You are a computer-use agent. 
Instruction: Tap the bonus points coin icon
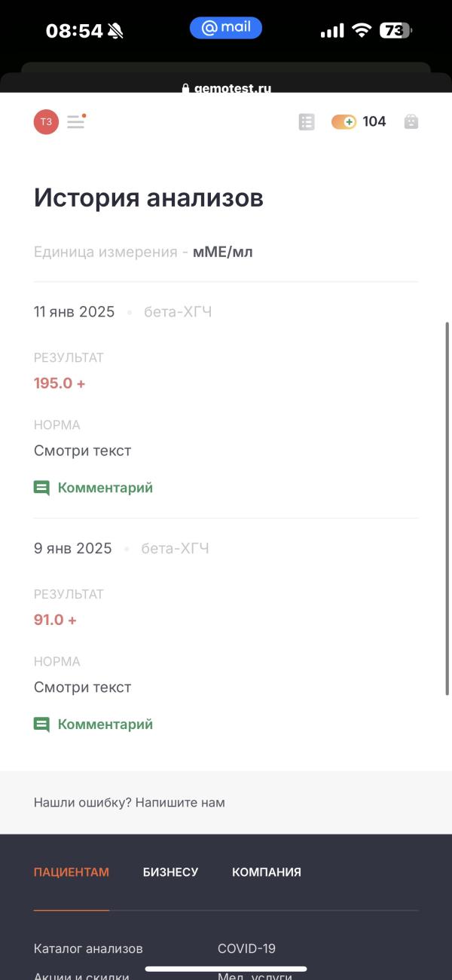click(344, 122)
